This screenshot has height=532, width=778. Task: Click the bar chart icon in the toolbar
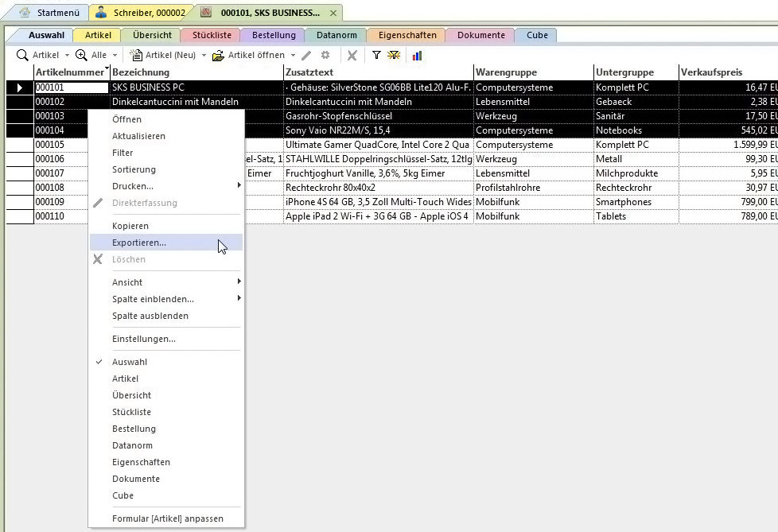[418, 56]
